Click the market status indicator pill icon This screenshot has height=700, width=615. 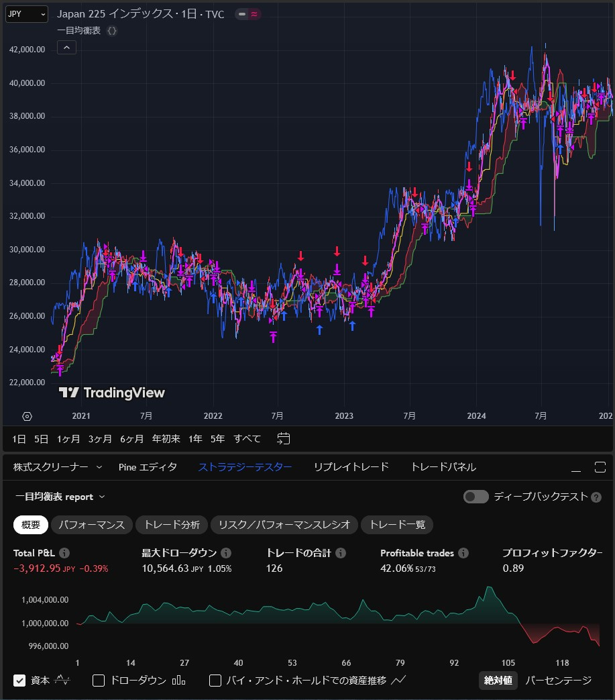248,14
